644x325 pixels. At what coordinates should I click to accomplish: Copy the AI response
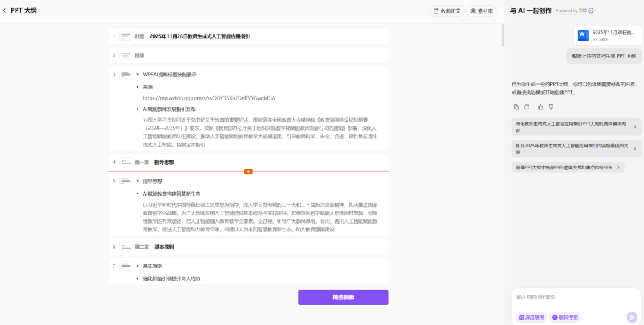tap(516, 107)
